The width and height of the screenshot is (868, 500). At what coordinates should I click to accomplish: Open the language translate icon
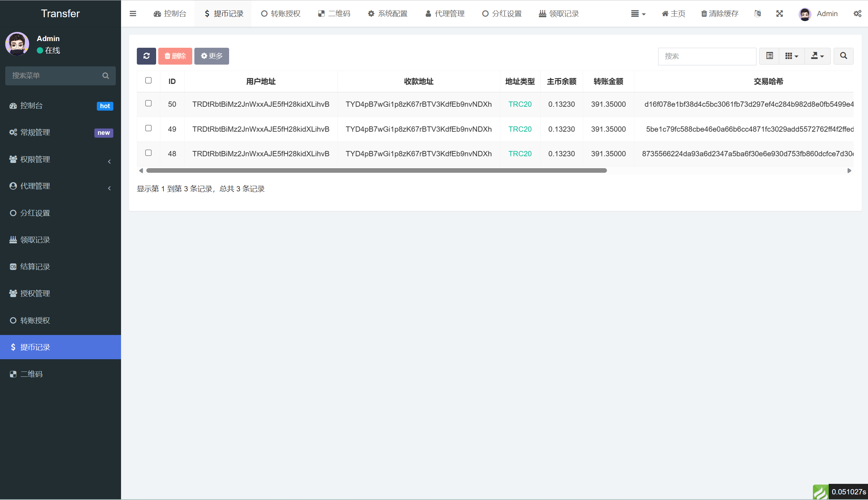click(x=757, y=14)
